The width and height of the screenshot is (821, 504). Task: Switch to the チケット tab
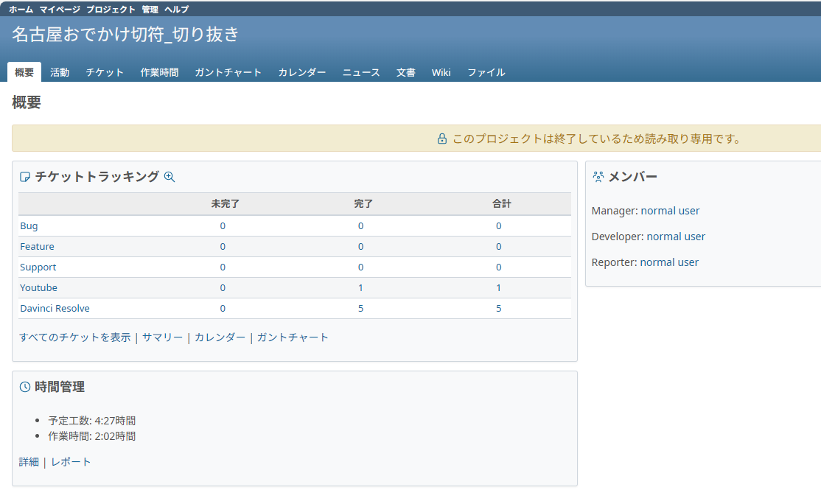[x=105, y=72]
